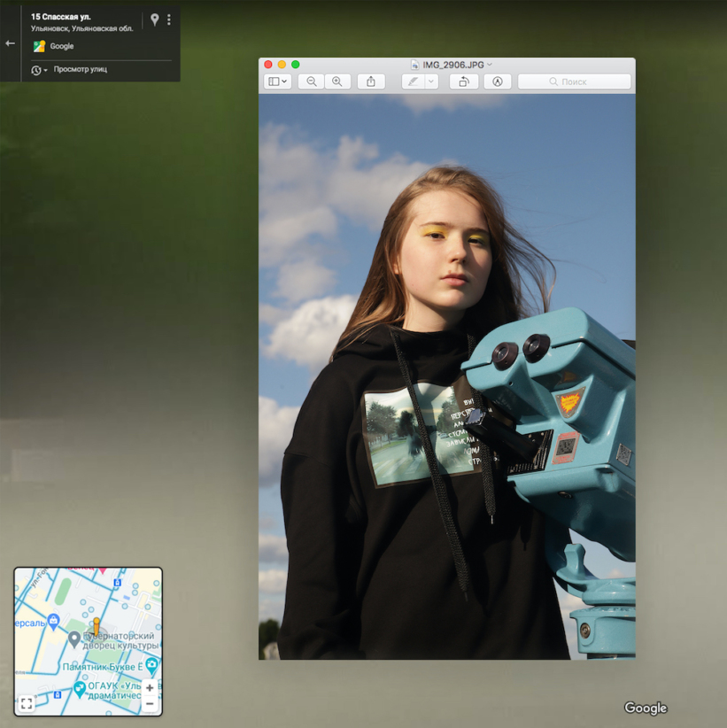Click the location pin icon in address panel
The width and height of the screenshot is (727, 728).
coord(154,19)
